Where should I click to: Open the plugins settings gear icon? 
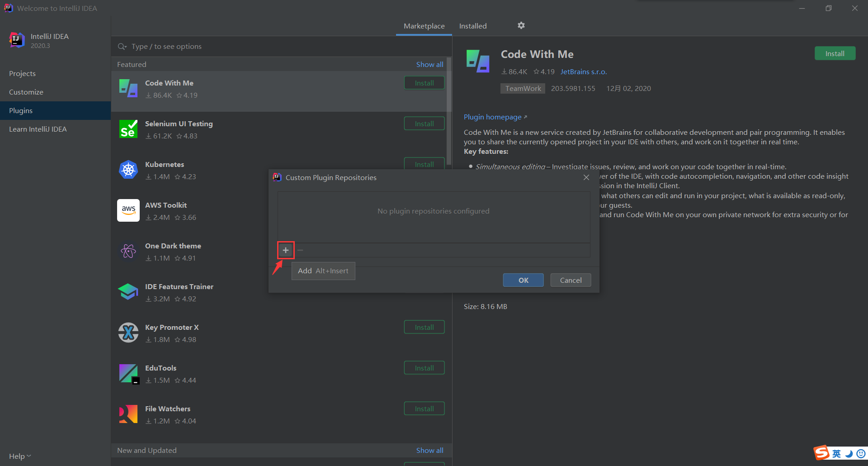pyautogui.click(x=521, y=25)
